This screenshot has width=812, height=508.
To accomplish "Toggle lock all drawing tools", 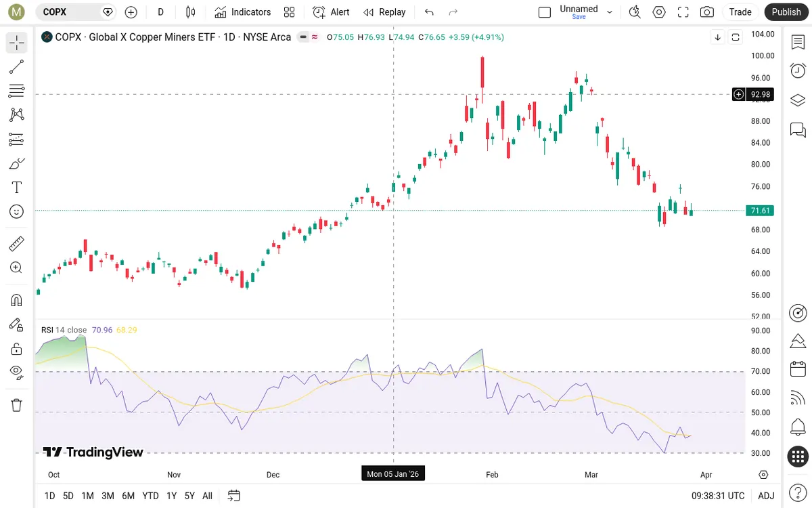I will 16,349.
